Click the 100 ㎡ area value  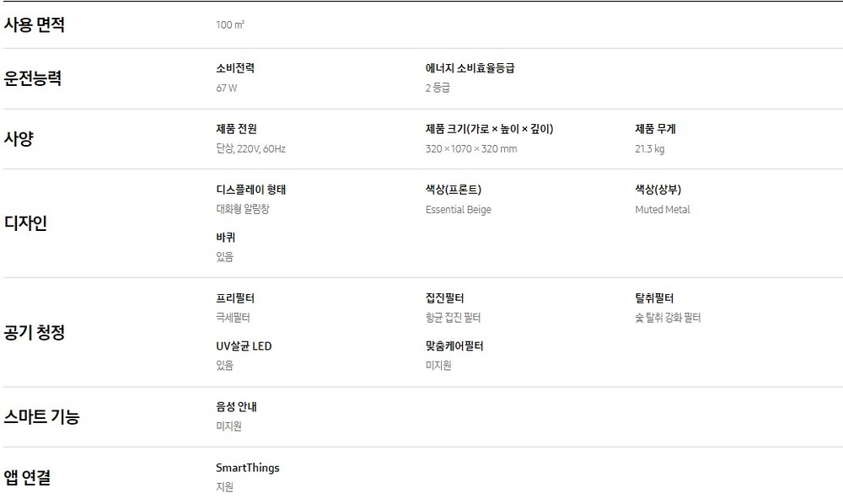pyautogui.click(x=229, y=25)
